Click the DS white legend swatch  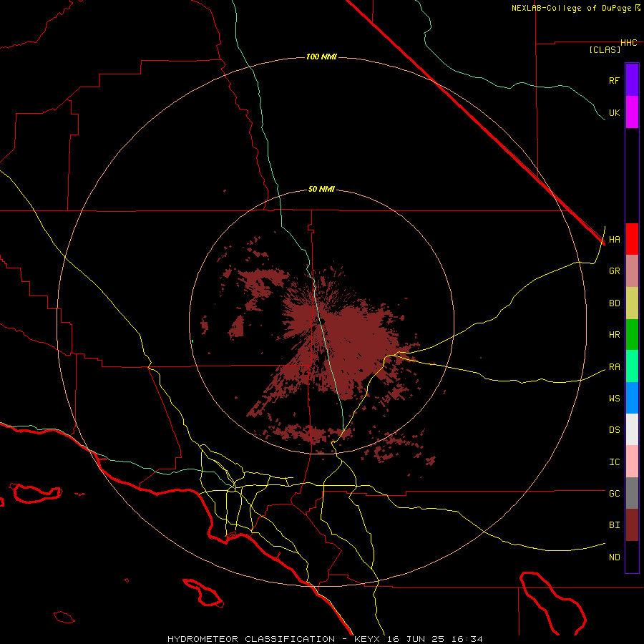[632, 429]
